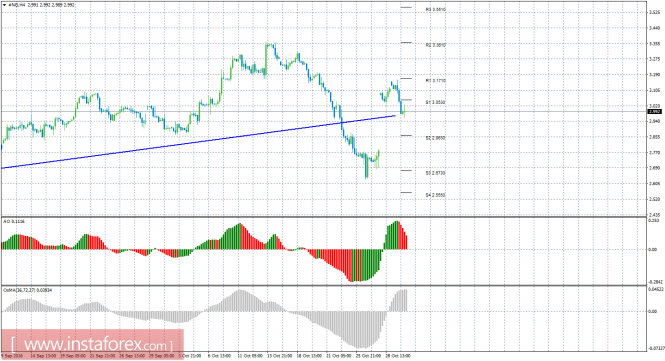
Task: Click the horizontal current price line
Action: pyautogui.click(x=324, y=112)
